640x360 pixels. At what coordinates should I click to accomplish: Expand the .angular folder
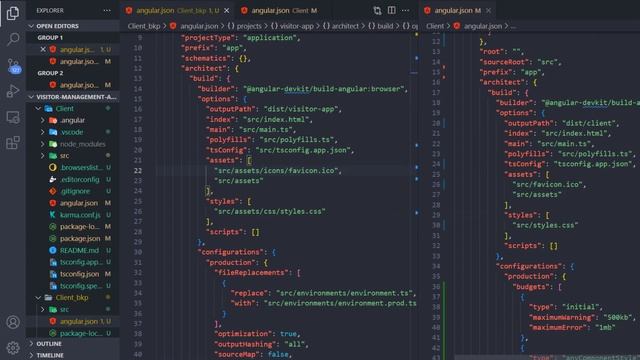tap(42, 120)
